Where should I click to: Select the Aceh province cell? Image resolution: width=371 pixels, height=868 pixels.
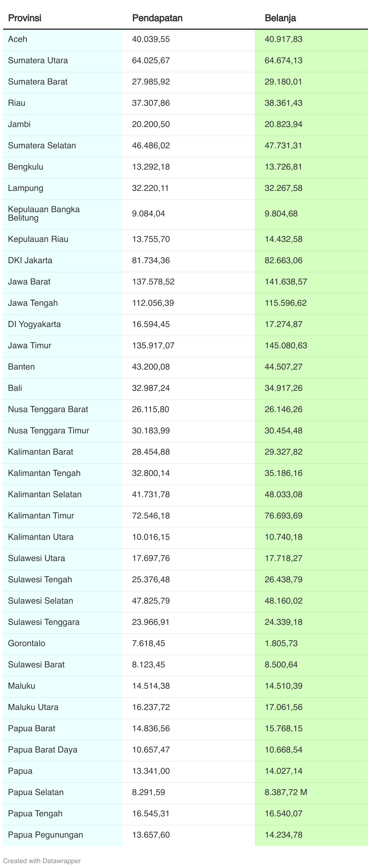[x=63, y=40]
